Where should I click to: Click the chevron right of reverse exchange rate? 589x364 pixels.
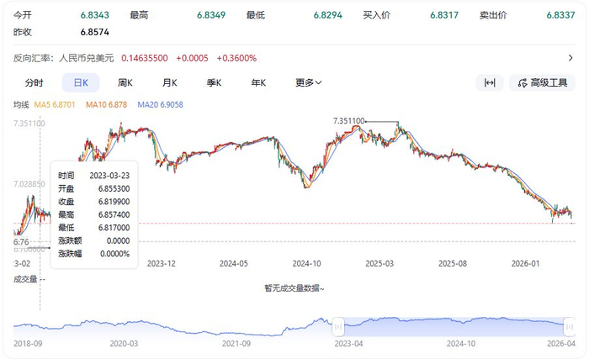[x=570, y=58]
